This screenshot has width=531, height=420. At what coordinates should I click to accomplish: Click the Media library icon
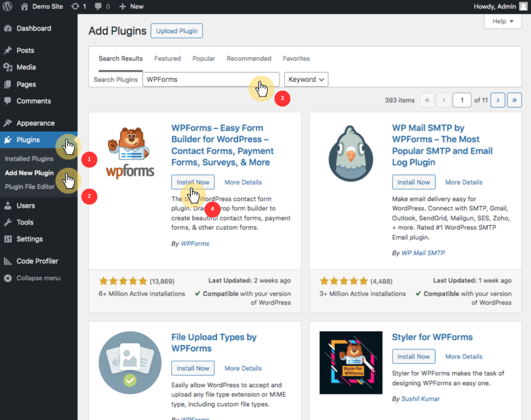pos(8,67)
